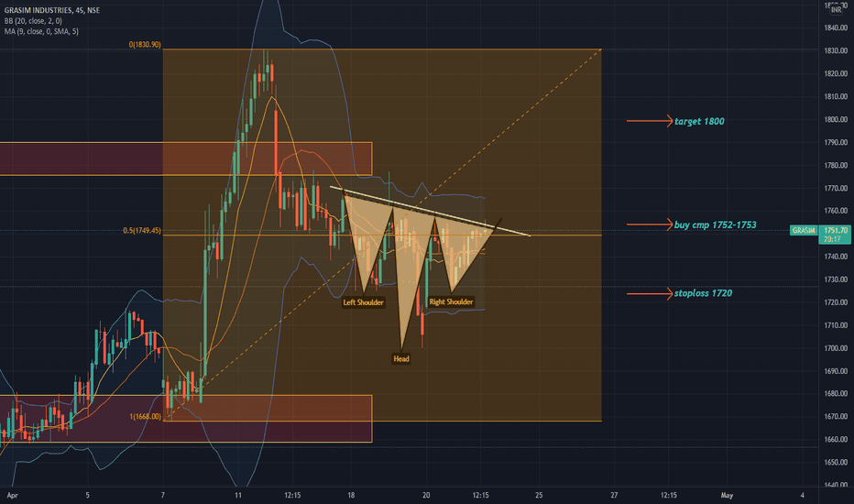Click the '18' date label on time axis
This screenshot has width=854, height=504.
pos(351,495)
